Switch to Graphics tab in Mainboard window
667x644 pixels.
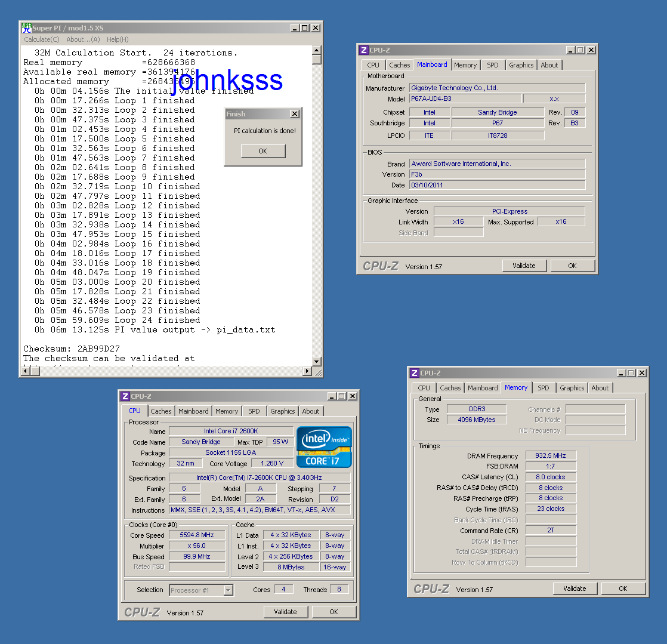(x=521, y=65)
